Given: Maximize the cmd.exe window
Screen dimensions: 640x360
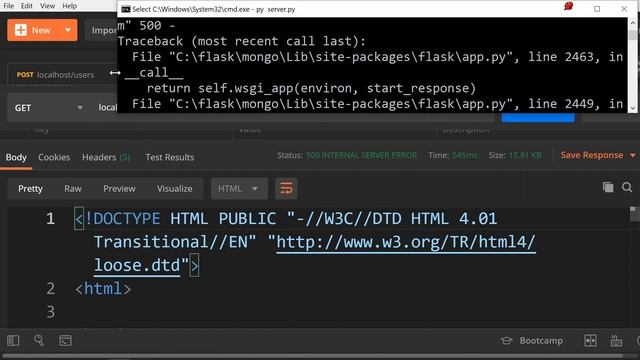Looking at the screenshot, I should (597, 9).
